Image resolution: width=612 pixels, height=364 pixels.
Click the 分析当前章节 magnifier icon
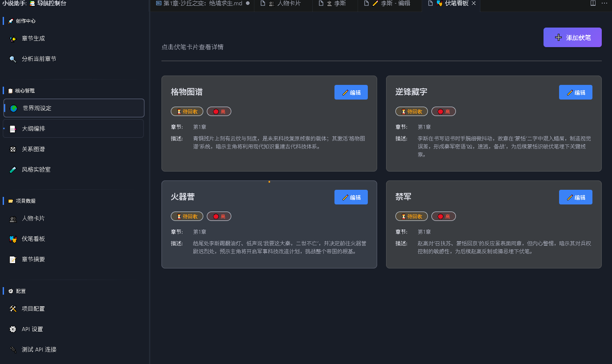tap(13, 58)
